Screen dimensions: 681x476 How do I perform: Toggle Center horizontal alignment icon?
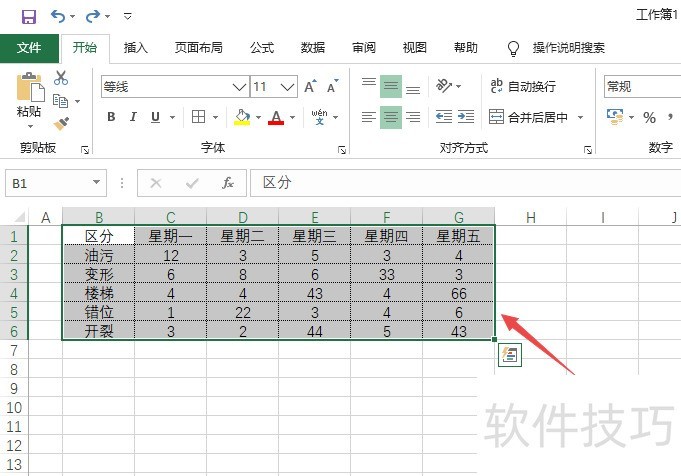click(390, 117)
